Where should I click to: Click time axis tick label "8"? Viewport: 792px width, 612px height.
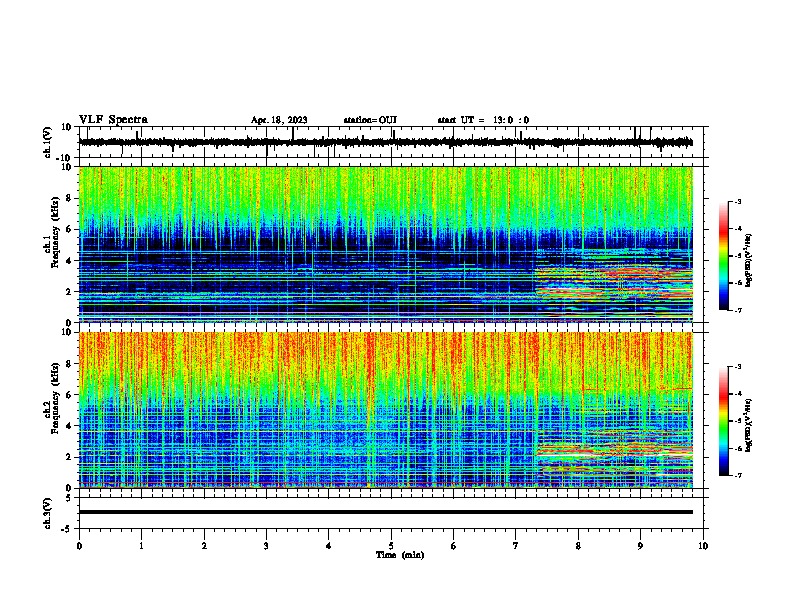pyautogui.click(x=578, y=546)
